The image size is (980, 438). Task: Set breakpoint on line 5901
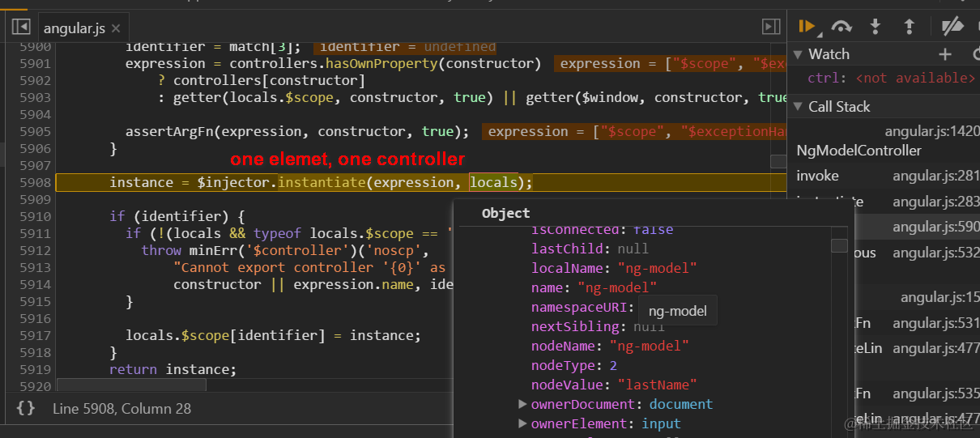[35, 63]
